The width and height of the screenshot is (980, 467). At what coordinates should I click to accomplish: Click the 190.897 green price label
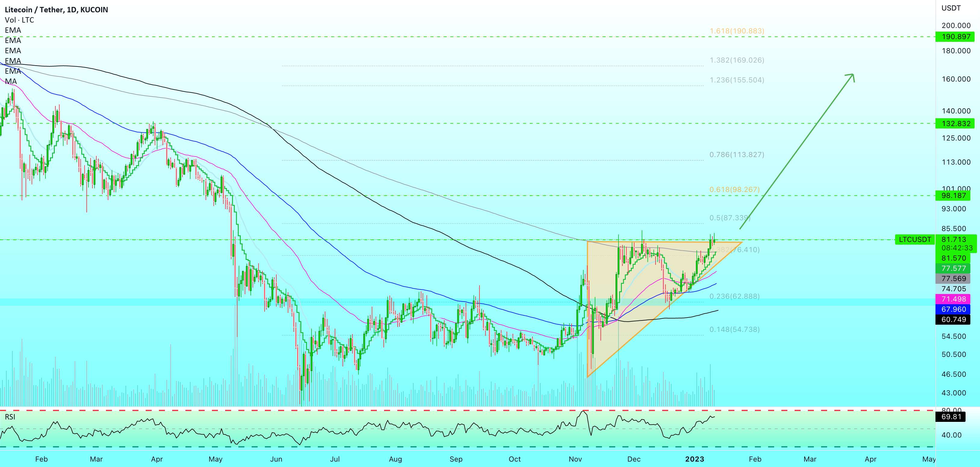956,37
